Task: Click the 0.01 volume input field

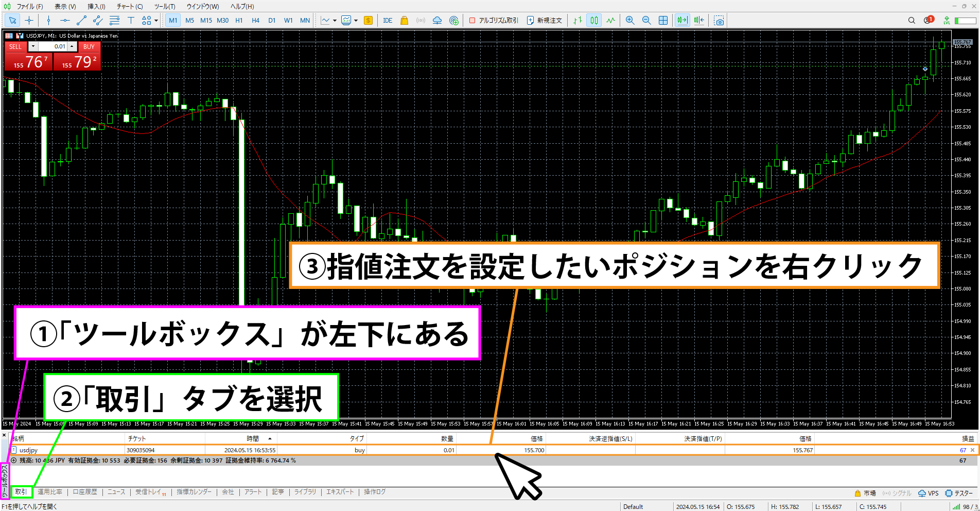Action: (x=52, y=46)
